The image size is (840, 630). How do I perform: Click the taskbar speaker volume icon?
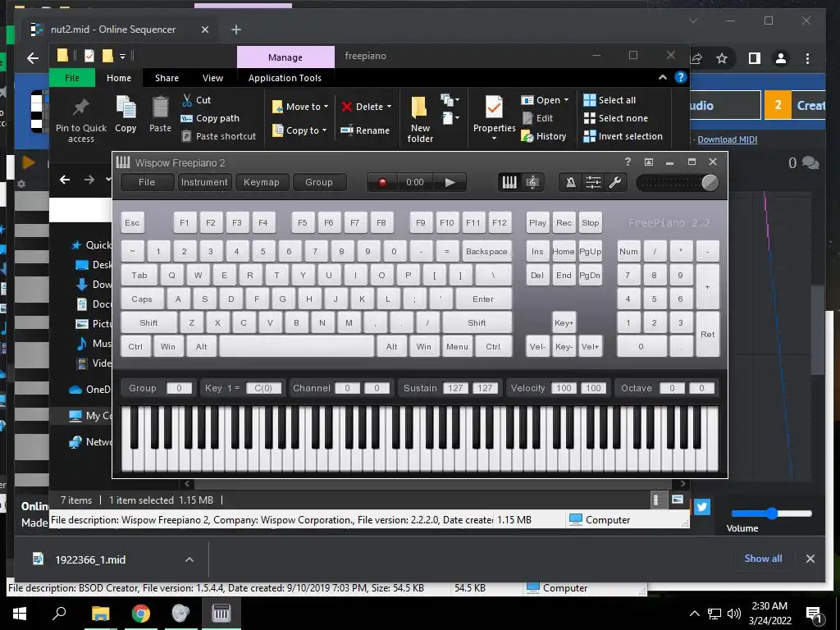click(734, 614)
